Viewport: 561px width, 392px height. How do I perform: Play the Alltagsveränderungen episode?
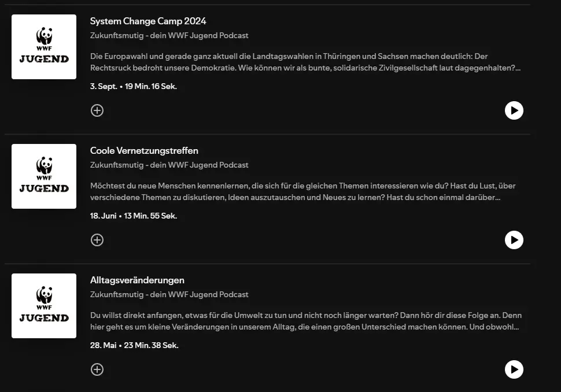pyautogui.click(x=514, y=369)
